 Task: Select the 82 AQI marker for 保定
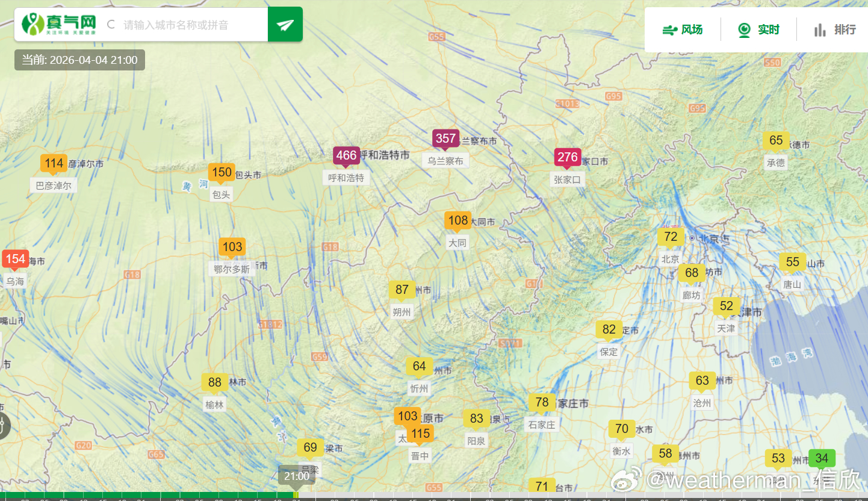[x=609, y=329]
